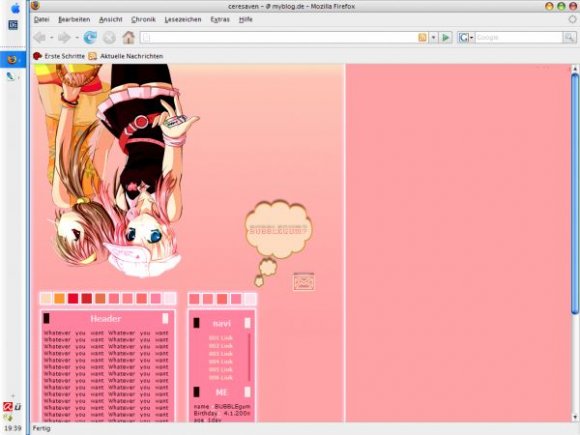Viewport: 580px width, 435px height.
Task: Click the scrollbar up arrow
Action: (x=575, y=68)
